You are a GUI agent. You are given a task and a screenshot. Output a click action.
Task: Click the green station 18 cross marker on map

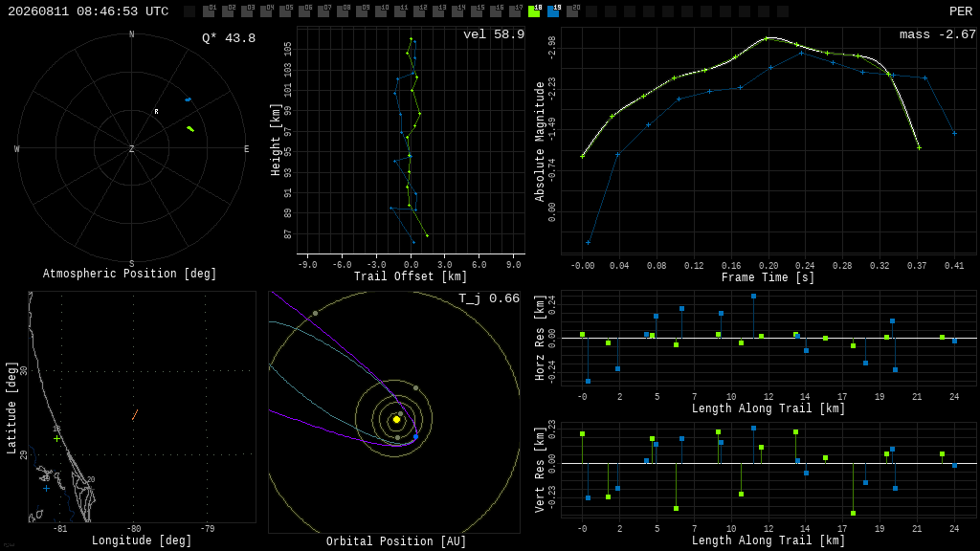pyautogui.click(x=56, y=438)
